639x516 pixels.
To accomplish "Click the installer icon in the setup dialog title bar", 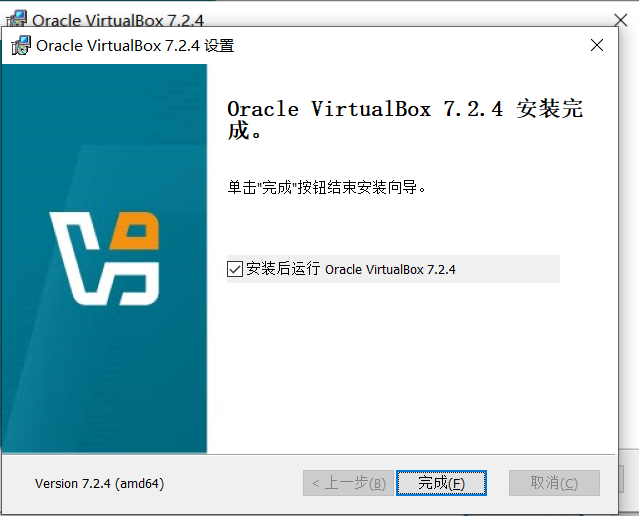I will [x=20, y=45].
